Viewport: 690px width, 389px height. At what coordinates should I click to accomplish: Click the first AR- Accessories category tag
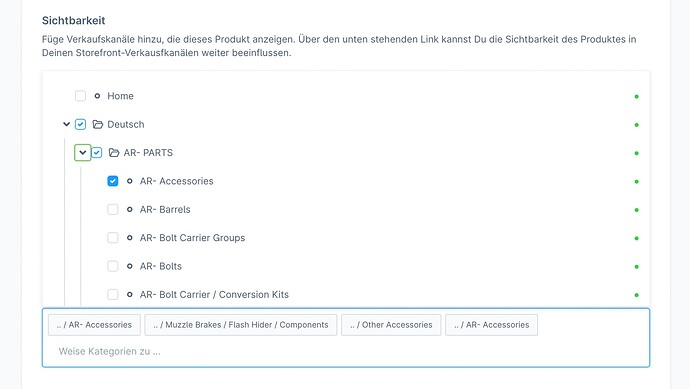click(x=94, y=325)
